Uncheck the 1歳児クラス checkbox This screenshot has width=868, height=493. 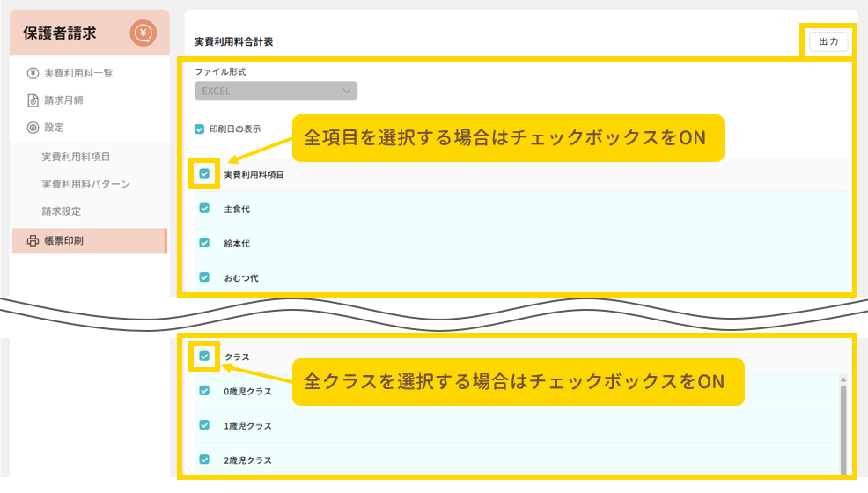click(204, 425)
